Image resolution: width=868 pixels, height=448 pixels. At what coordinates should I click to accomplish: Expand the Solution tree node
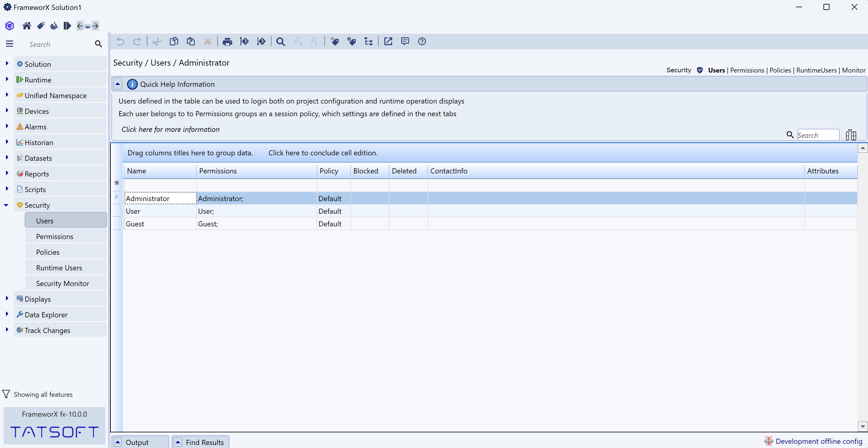pyautogui.click(x=7, y=63)
